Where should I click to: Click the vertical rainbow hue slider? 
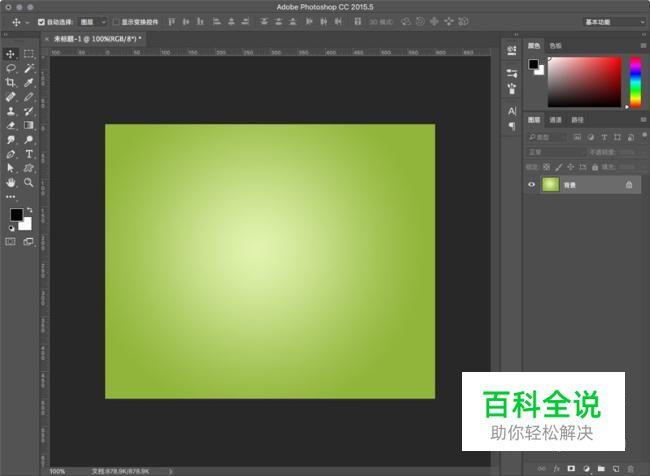(x=634, y=80)
